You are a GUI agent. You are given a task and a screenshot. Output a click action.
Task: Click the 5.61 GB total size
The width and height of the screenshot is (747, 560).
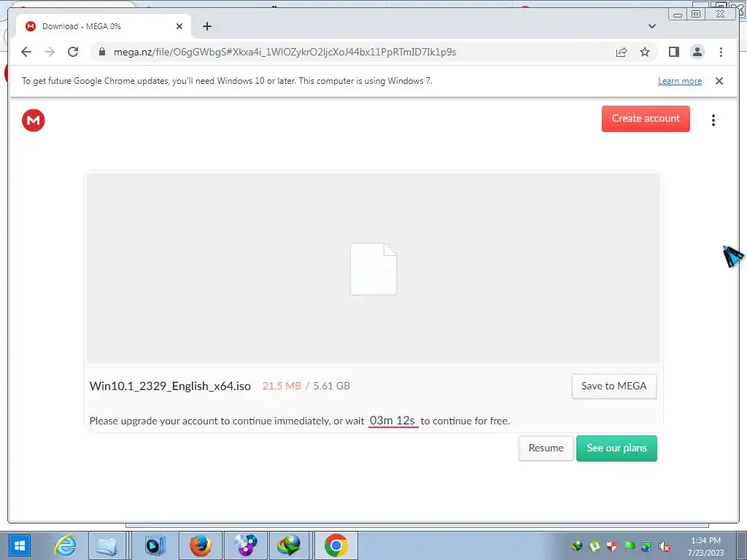pyautogui.click(x=332, y=386)
